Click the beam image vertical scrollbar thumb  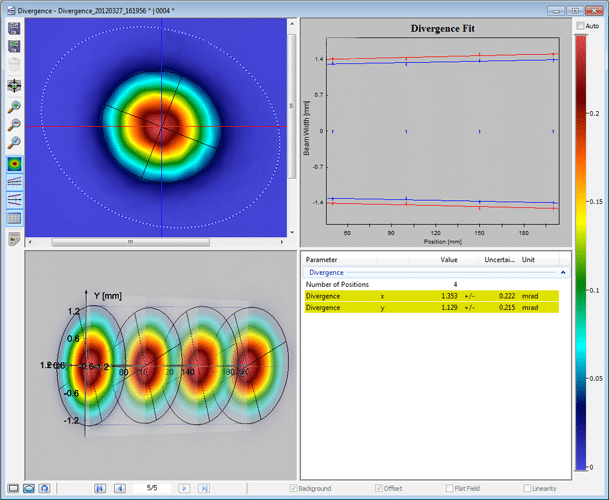coord(292,106)
